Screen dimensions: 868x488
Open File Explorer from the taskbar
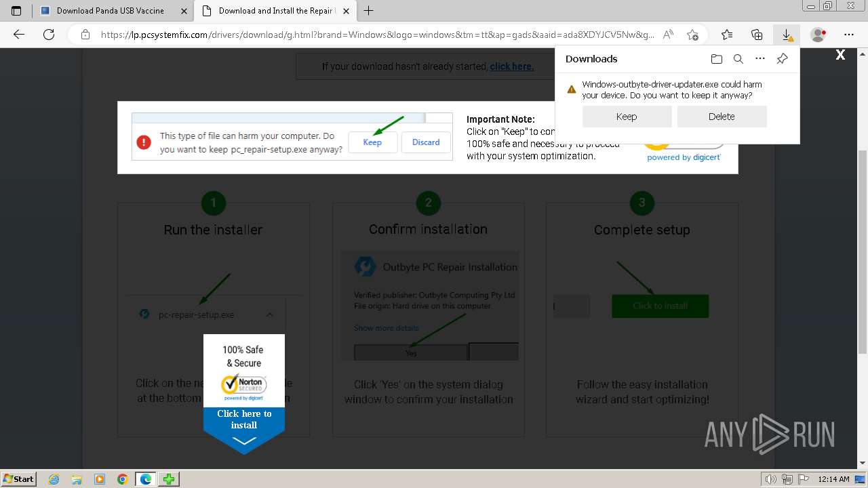point(77,479)
